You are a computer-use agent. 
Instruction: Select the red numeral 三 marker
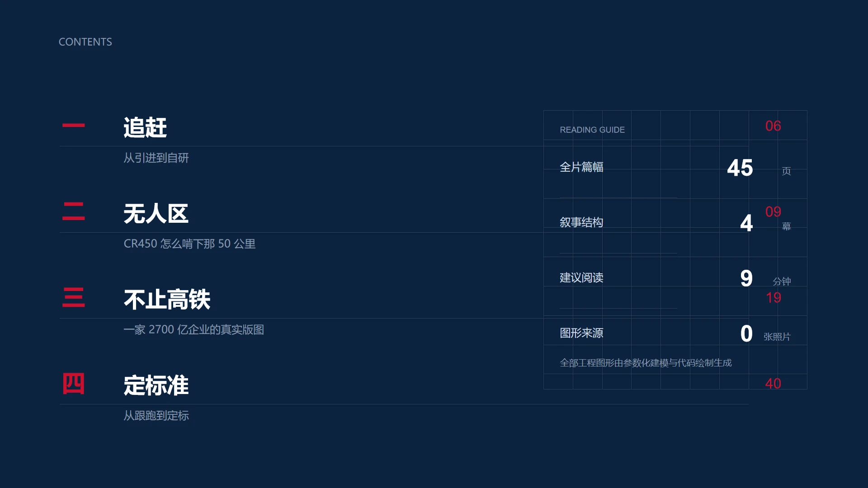click(x=73, y=297)
